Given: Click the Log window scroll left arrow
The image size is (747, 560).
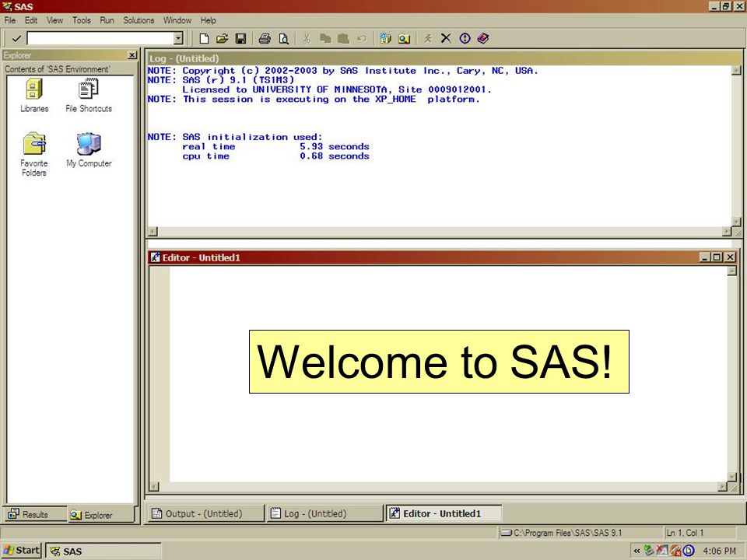Looking at the screenshot, I should [153, 232].
